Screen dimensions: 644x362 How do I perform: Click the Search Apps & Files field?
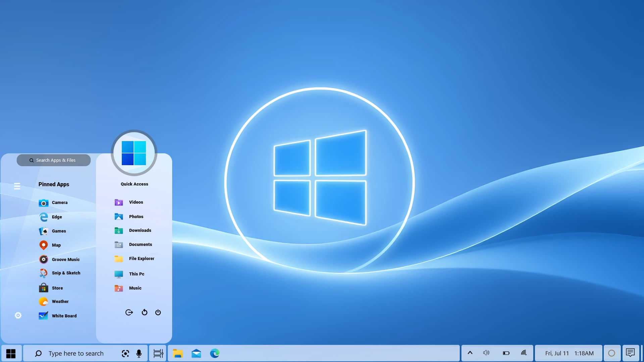[54, 160]
